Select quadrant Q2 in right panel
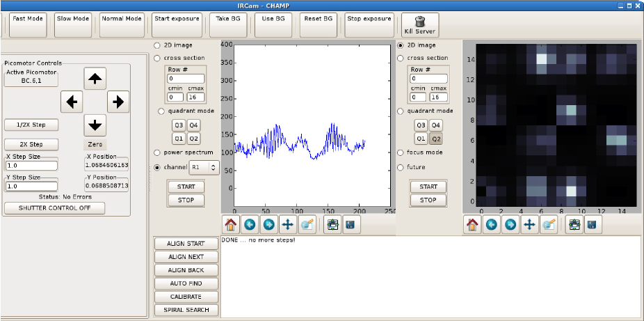 436,139
